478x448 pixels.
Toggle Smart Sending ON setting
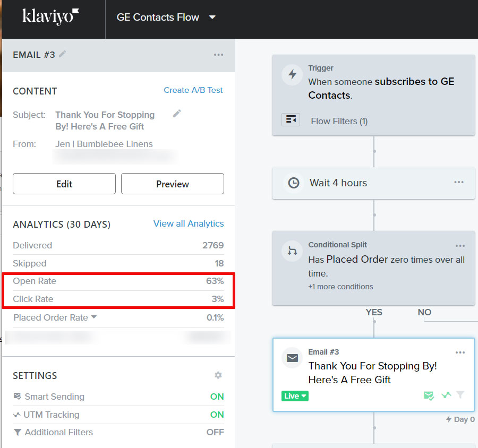tap(217, 397)
